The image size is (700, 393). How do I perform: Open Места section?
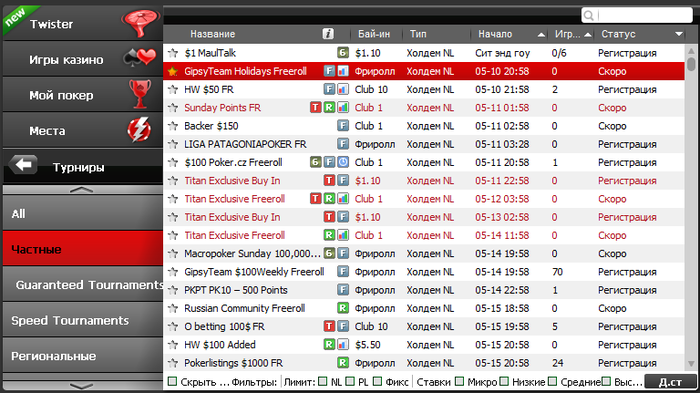click(83, 130)
